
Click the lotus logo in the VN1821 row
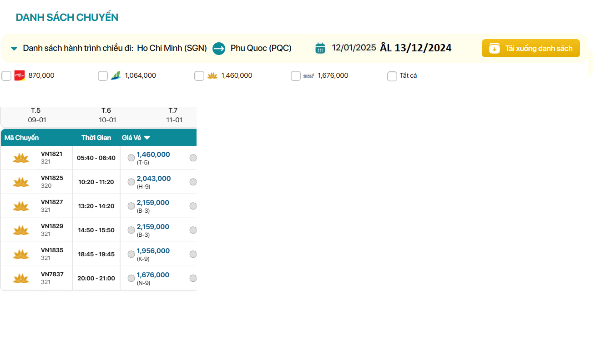pos(21,158)
